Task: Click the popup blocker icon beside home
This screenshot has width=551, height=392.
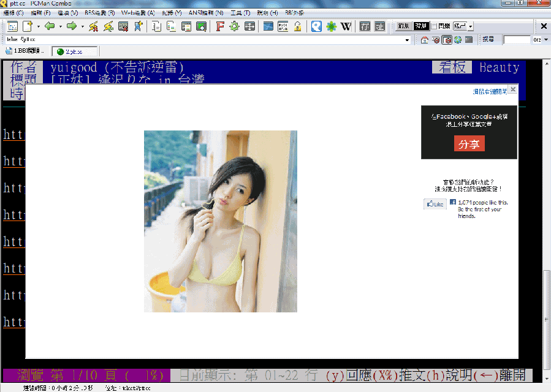Action: 435,40
